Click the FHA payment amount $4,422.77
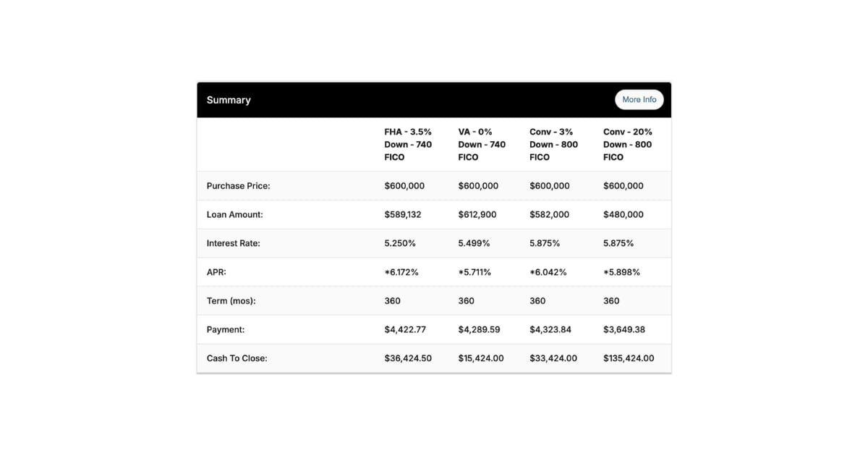This screenshot has width=868, height=456. (x=405, y=329)
